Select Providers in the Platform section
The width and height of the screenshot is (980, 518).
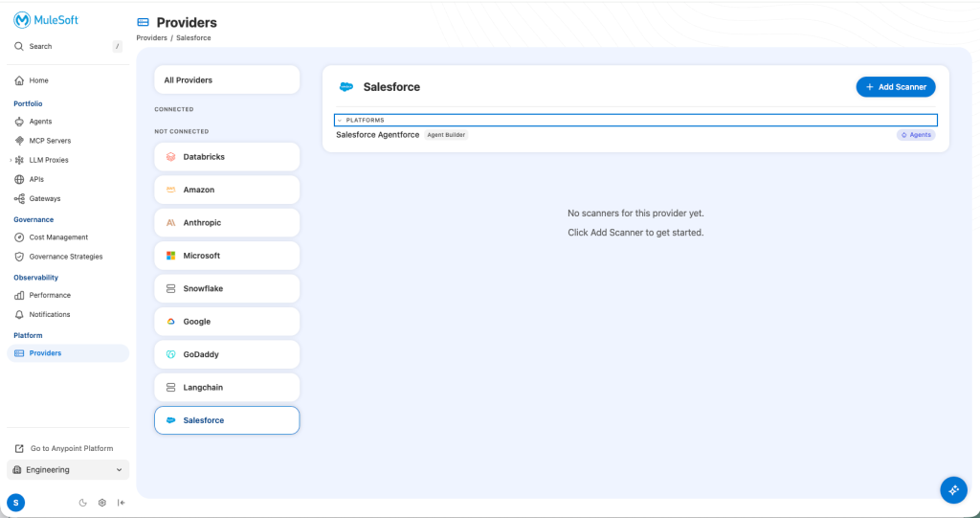click(x=68, y=353)
